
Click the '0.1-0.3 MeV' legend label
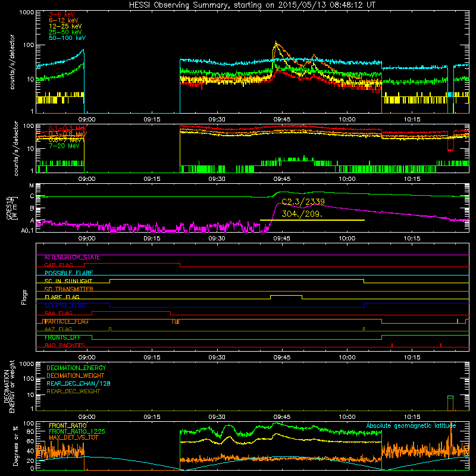(x=68, y=128)
